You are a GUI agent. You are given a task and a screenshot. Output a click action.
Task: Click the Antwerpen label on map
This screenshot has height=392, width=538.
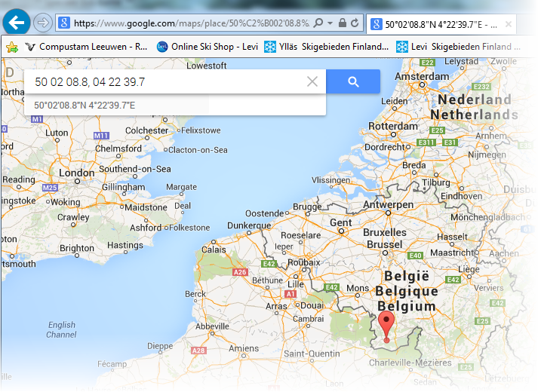coord(389,204)
